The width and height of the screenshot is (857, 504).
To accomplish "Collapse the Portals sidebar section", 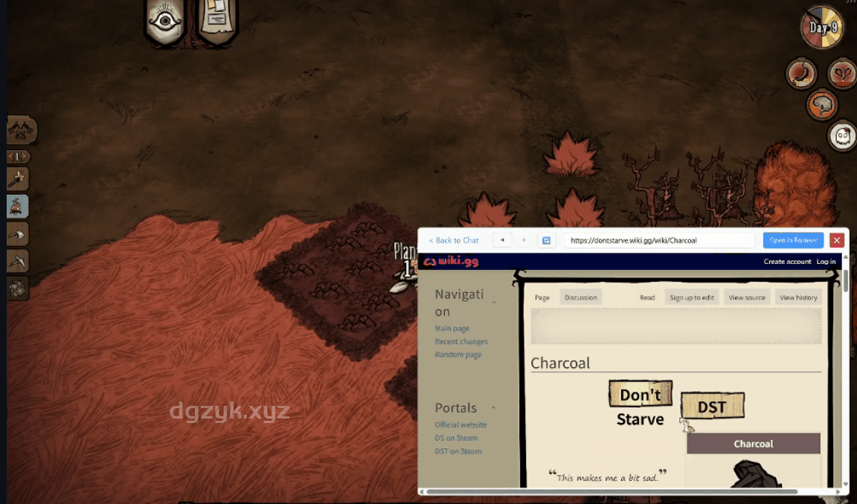I will pyautogui.click(x=492, y=408).
